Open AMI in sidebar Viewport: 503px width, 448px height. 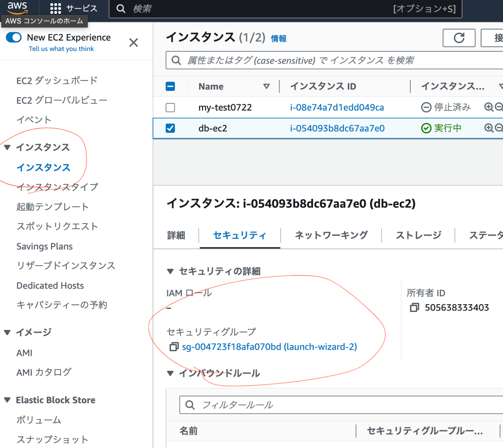tap(24, 353)
